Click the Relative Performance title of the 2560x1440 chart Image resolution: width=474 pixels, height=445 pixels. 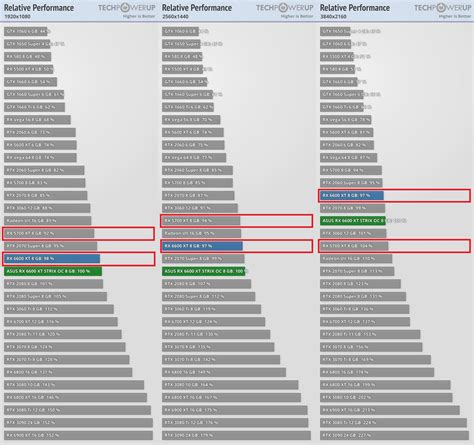[x=197, y=8]
